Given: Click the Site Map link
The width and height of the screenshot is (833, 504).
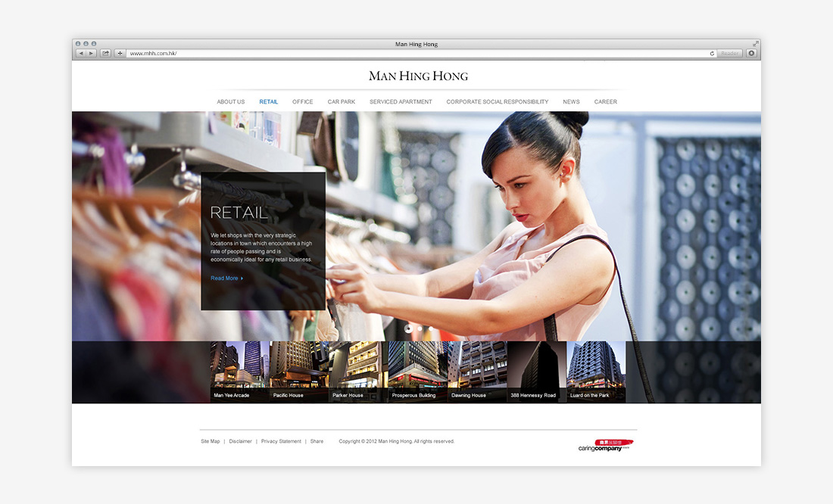Looking at the screenshot, I should (210, 441).
